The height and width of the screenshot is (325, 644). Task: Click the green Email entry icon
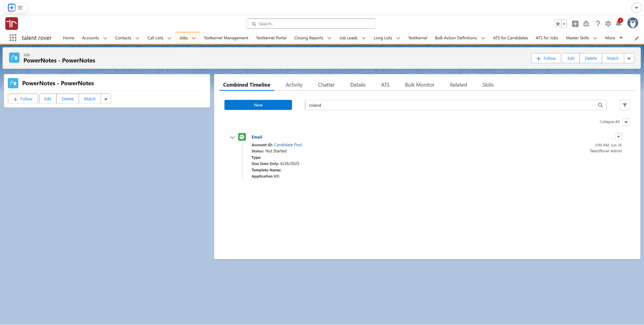coord(242,137)
